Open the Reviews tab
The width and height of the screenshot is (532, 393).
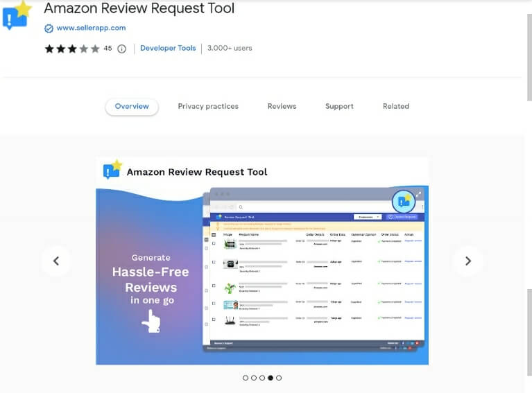[282, 107]
